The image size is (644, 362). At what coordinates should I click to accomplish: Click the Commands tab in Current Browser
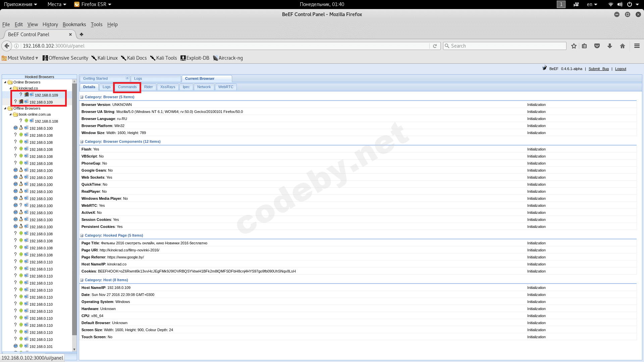127,86
